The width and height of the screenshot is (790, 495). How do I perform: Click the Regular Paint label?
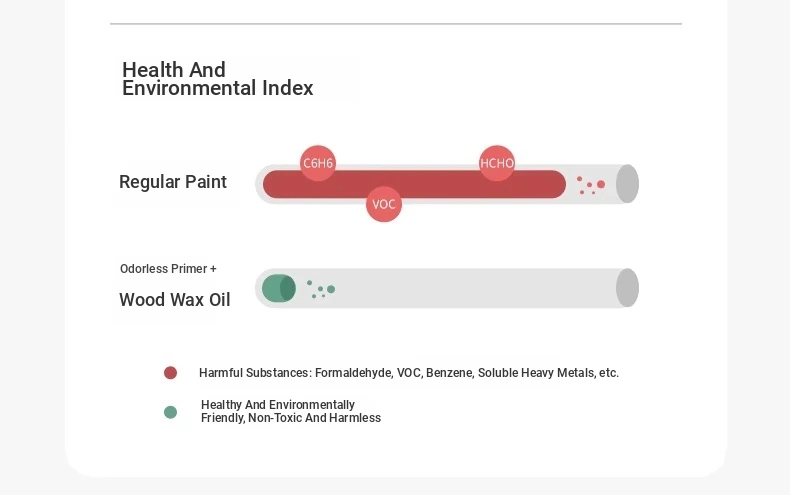coord(173,182)
